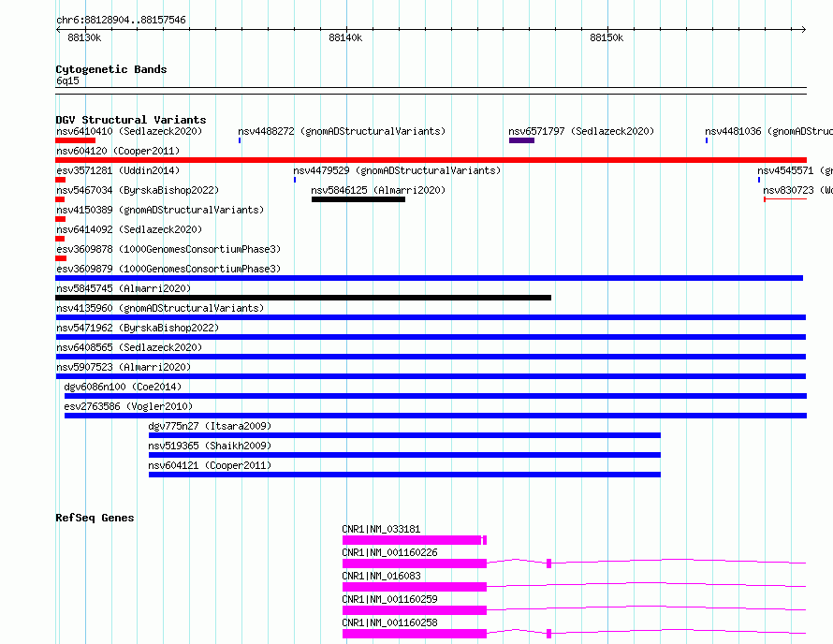Open dgv775n27 (Itsara2009) label

(x=210, y=426)
